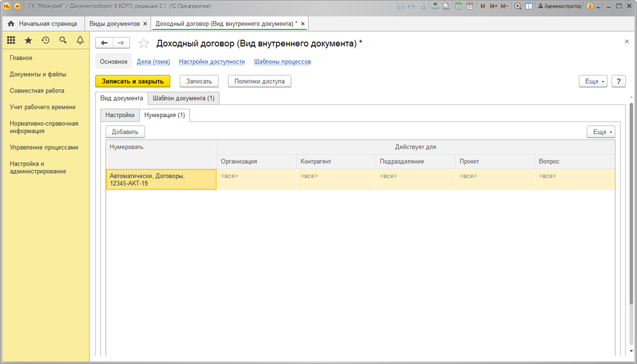Open the sections menu grid icon

point(11,40)
